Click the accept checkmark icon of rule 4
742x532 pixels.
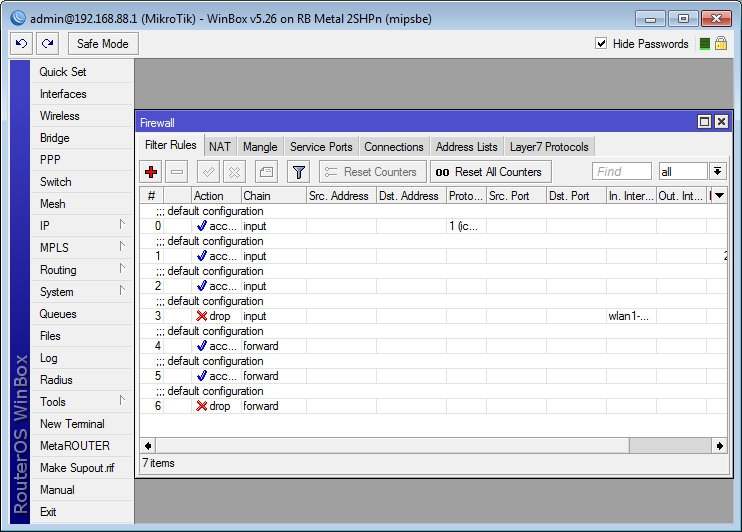[x=202, y=346]
